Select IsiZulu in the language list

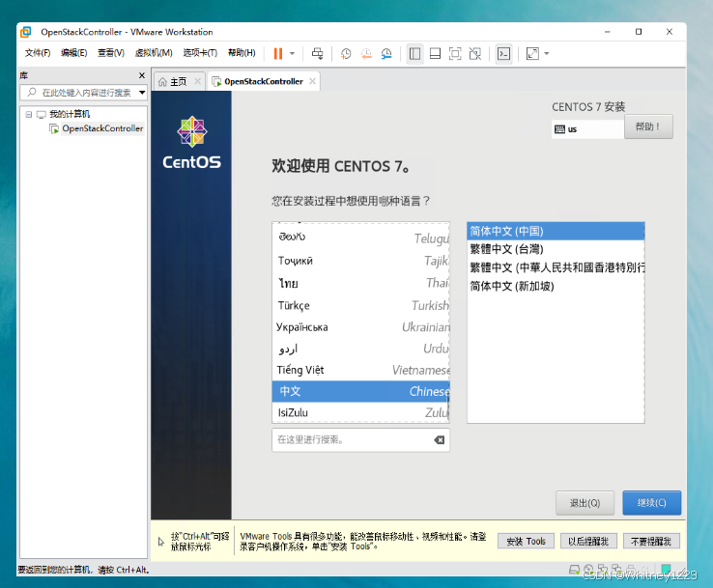pos(361,412)
